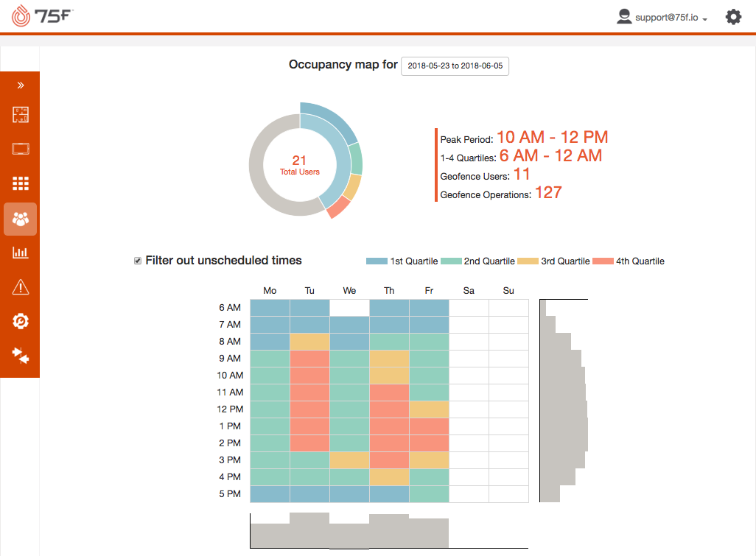
Task: Open the floor plan sidebar icon
Action: tap(20, 115)
